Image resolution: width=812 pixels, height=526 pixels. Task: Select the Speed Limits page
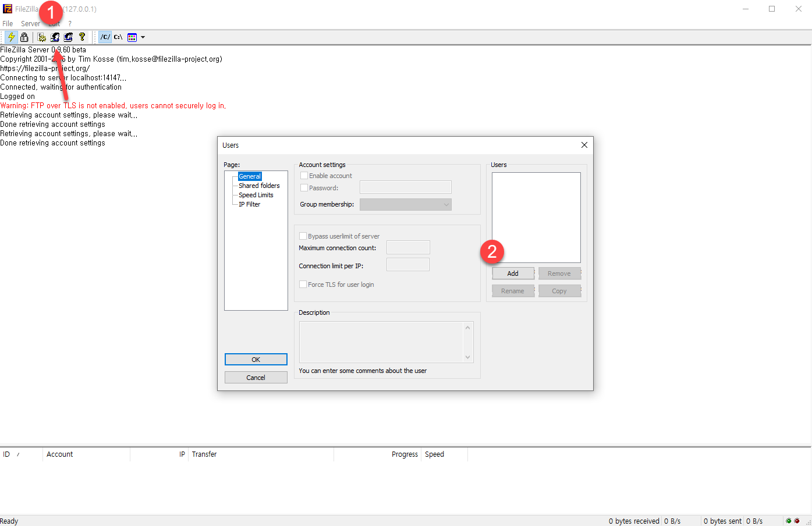pyautogui.click(x=256, y=195)
